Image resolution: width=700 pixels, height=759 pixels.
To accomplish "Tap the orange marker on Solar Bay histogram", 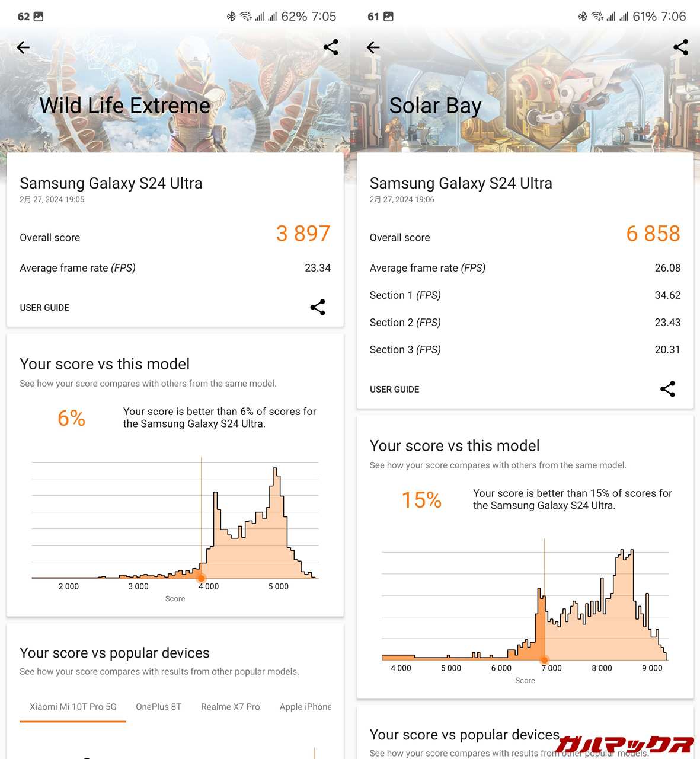I will point(544,659).
